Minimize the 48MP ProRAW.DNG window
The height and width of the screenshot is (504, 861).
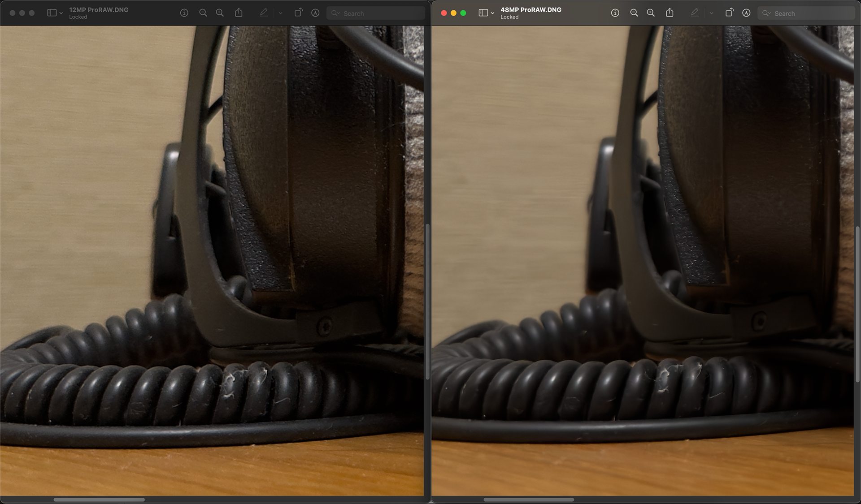coord(453,13)
